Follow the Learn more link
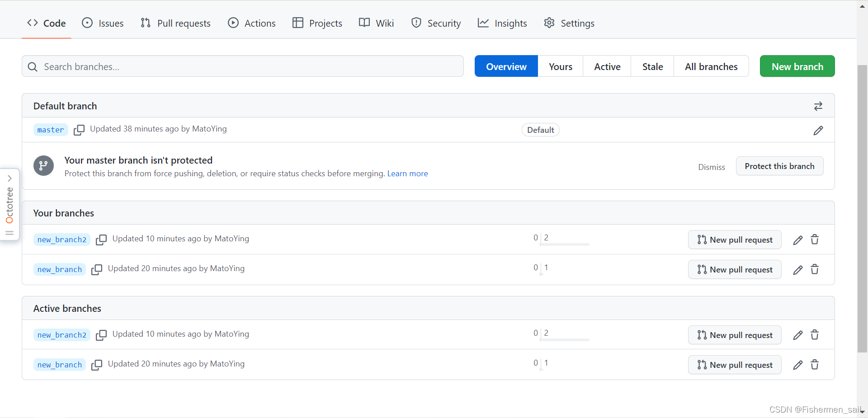This screenshot has height=418, width=868. 407,174
